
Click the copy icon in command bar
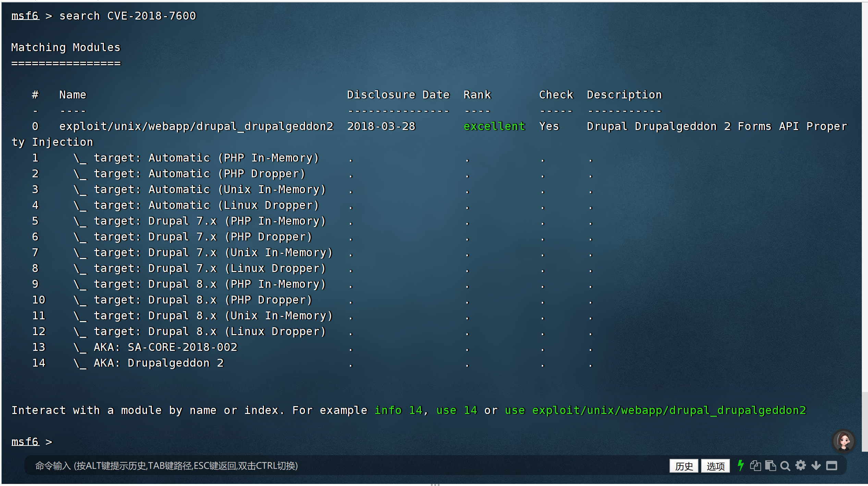(x=755, y=466)
